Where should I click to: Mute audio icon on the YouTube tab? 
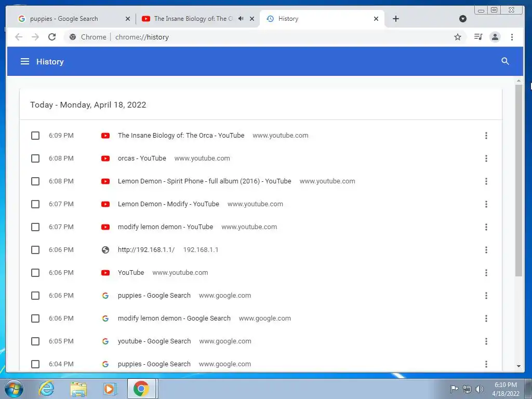(x=241, y=19)
